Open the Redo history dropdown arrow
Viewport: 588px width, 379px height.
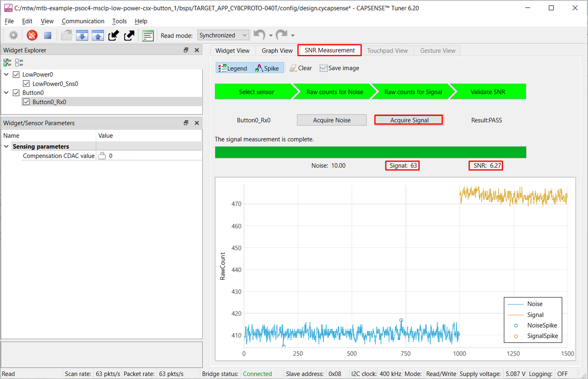pyautogui.click(x=293, y=35)
